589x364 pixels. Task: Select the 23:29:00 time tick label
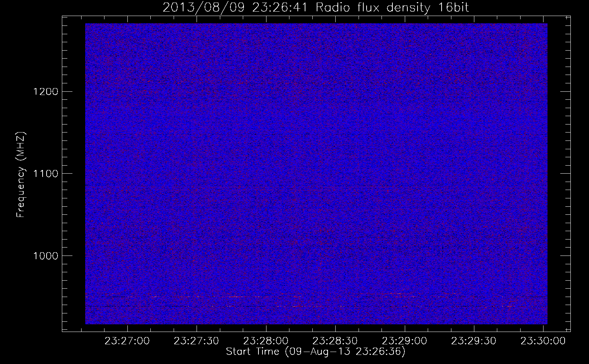[404, 341]
